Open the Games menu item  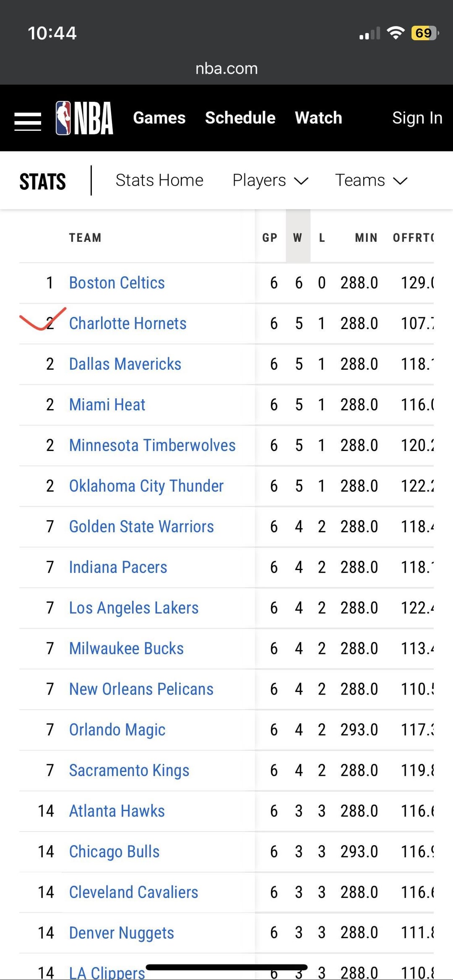coord(159,118)
